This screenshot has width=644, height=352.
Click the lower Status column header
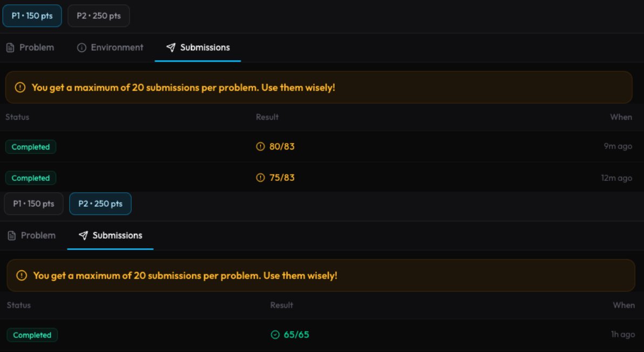click(19, 305)
